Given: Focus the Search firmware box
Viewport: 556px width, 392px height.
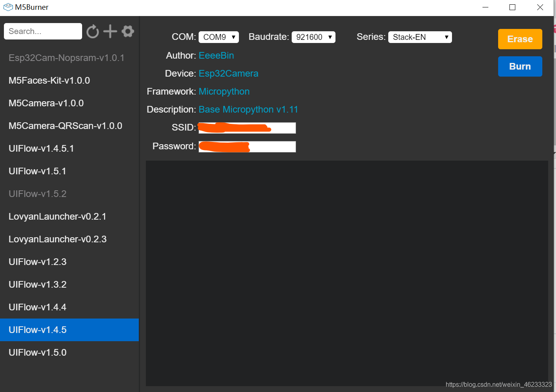Looking at the screenshot, I should tap(43, 31).
